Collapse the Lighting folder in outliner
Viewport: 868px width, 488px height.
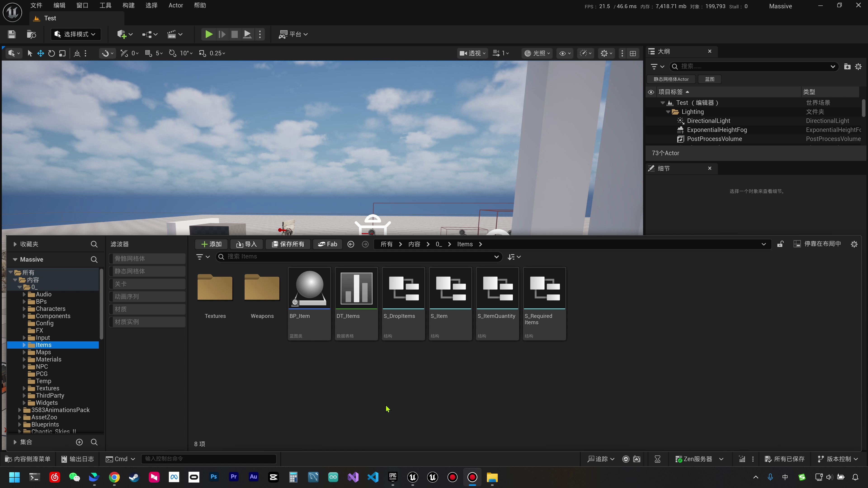coord(668,112)
